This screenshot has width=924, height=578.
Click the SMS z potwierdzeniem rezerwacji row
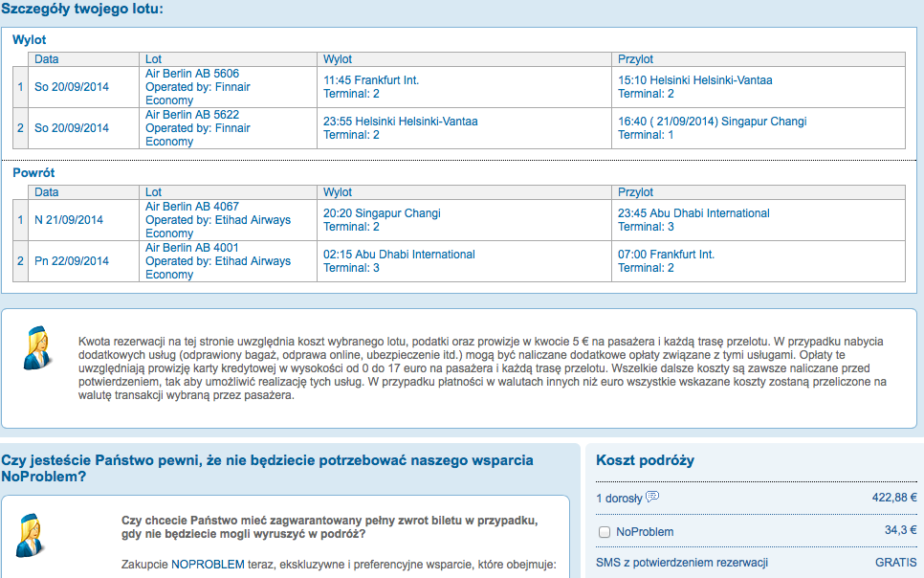tap(756, 562)
